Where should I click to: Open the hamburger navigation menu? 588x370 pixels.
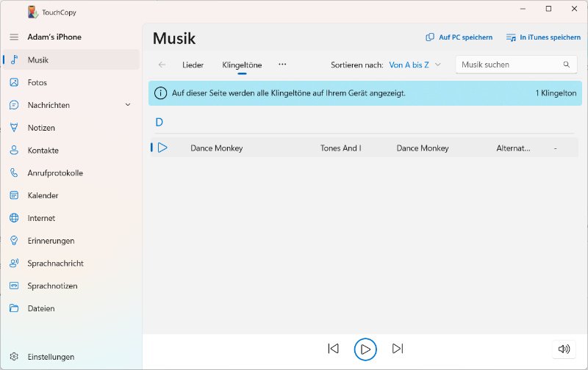click(14, 37)
